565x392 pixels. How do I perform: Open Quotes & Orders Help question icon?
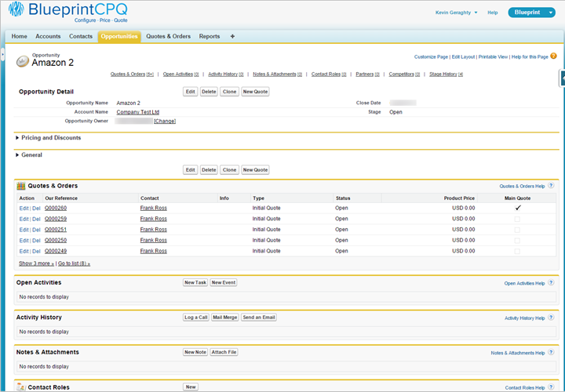pos(551,186)
